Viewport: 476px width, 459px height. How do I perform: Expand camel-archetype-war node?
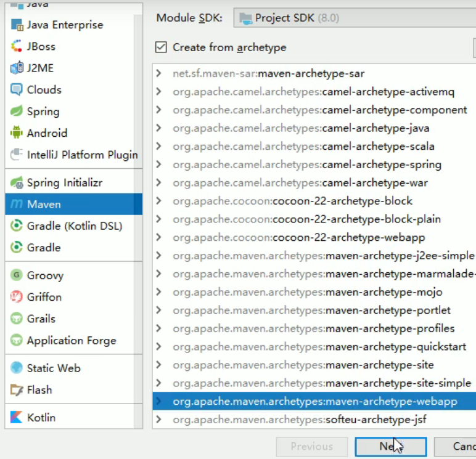[158, 182]
